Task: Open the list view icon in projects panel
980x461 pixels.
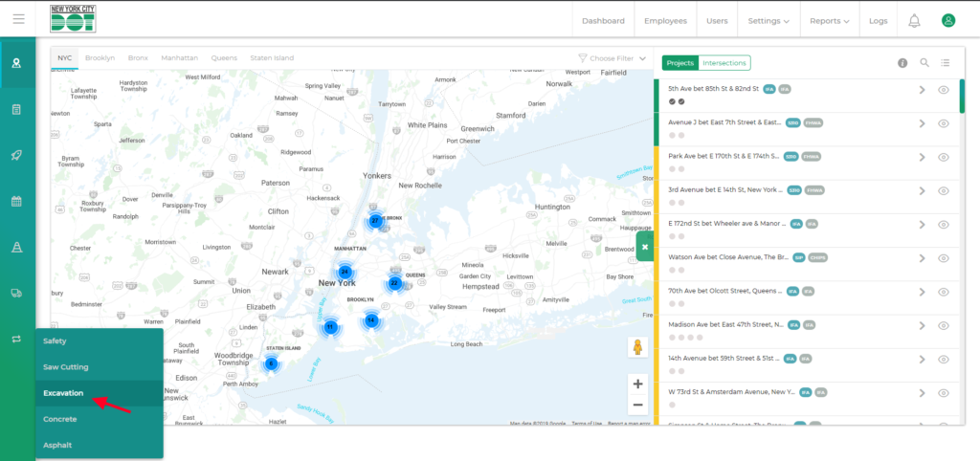Action: tap(946, 63)
